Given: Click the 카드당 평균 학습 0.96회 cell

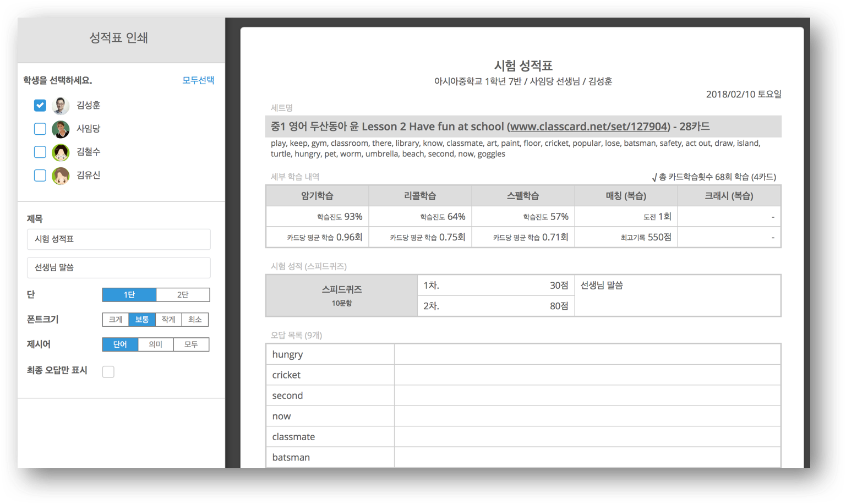Looking at the screenshot, I should (x=317, y=237).
